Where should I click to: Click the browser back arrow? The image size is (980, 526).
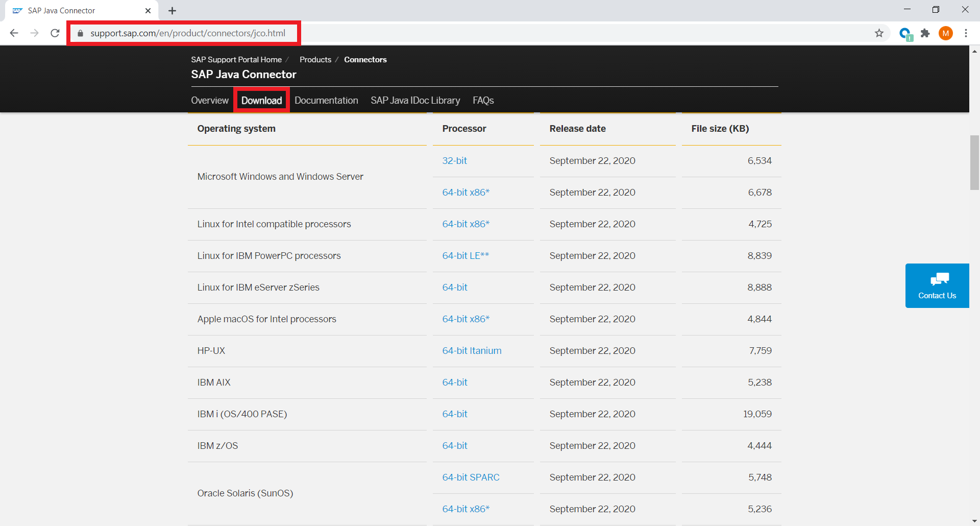tap(14, 33)
